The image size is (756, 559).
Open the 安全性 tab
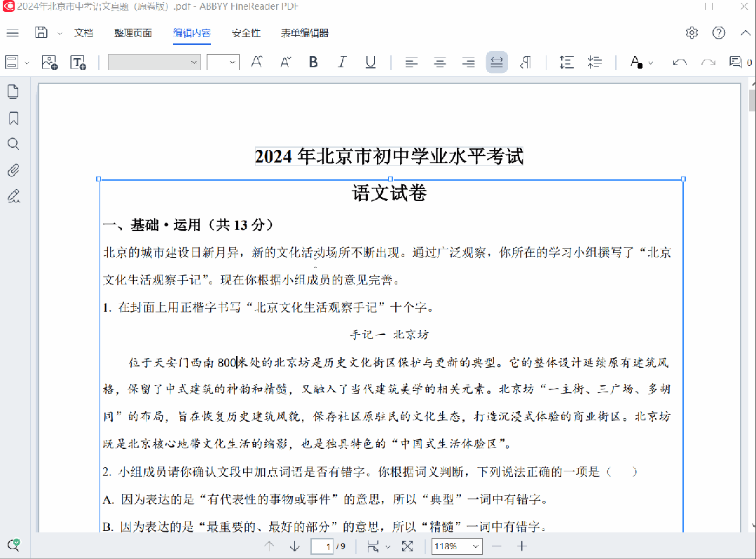246,33
